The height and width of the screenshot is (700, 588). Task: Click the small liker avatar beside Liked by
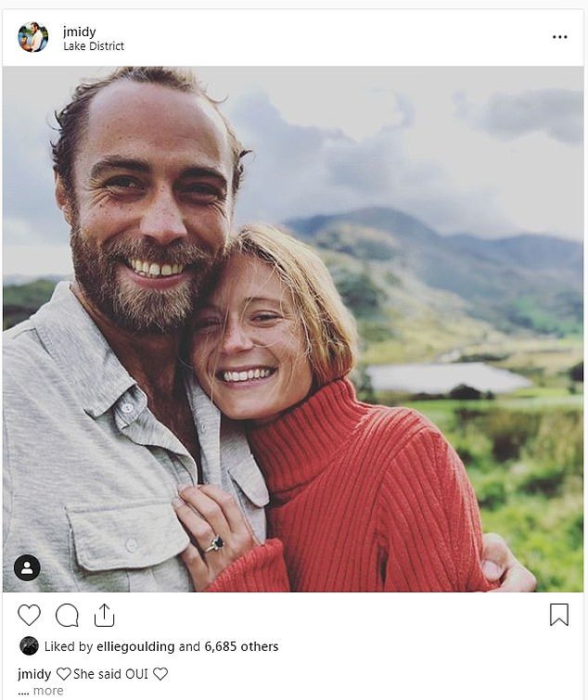[29, 646]
